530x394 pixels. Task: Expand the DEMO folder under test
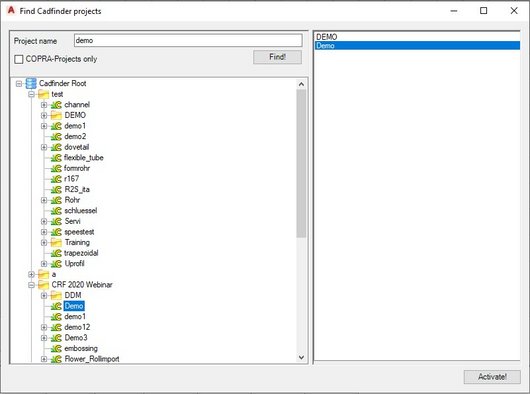(x=44, y=116)
